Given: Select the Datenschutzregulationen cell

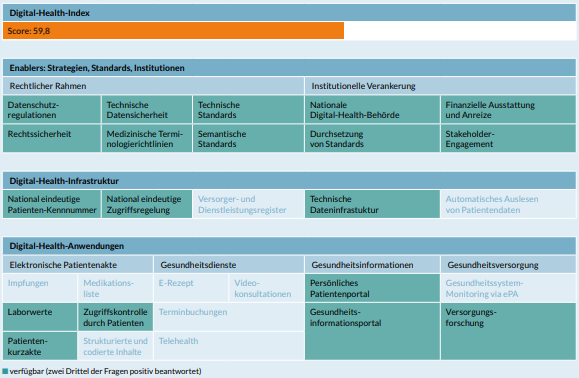Looking at the screenshot, I should pyautogui.click(x=52, y=110).
